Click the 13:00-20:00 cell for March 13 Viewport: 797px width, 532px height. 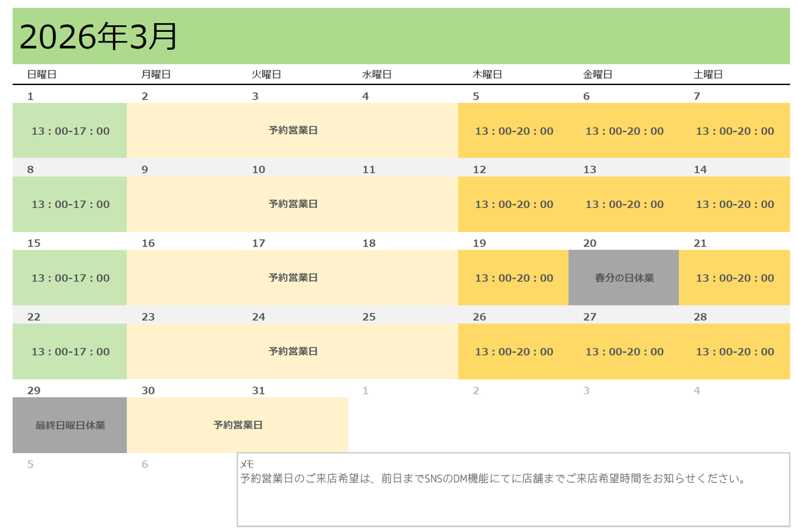(x=624, y=205)
